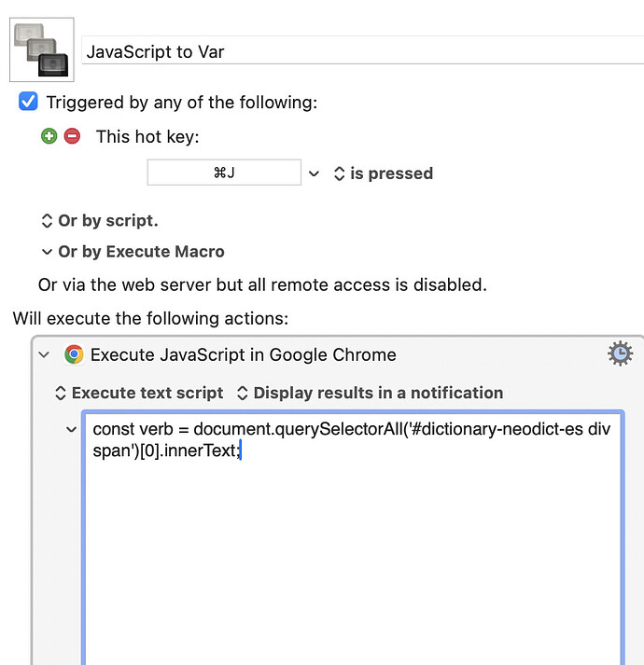Change the 'is pressed' trigger condition
This screenshot has height=665, width=644.
384,173
